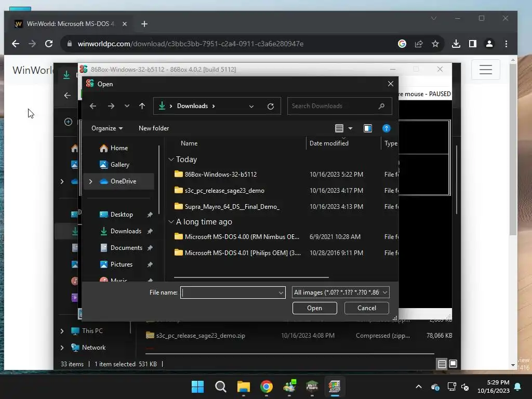Image resolution: width=532 pixels, height=399 pixels.
Task: Go forward in the Open dialog
Action: (x=111, y=106)
